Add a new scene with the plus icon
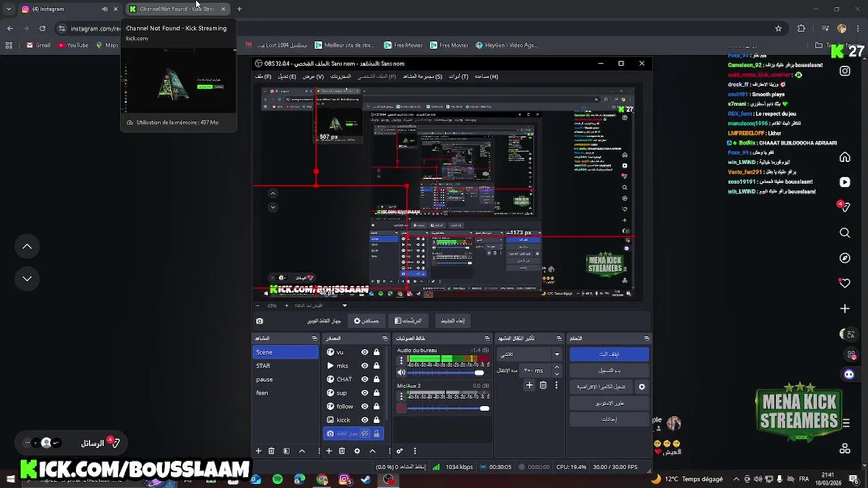This screenshot has width=868, height=488. click(258, 451)
